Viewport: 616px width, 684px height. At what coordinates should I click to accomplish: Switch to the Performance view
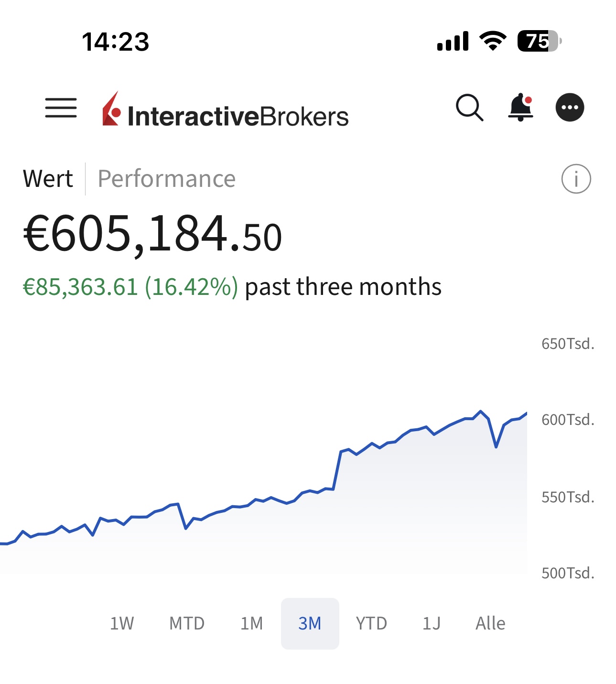pyautogui.click(x=166, y=179)
